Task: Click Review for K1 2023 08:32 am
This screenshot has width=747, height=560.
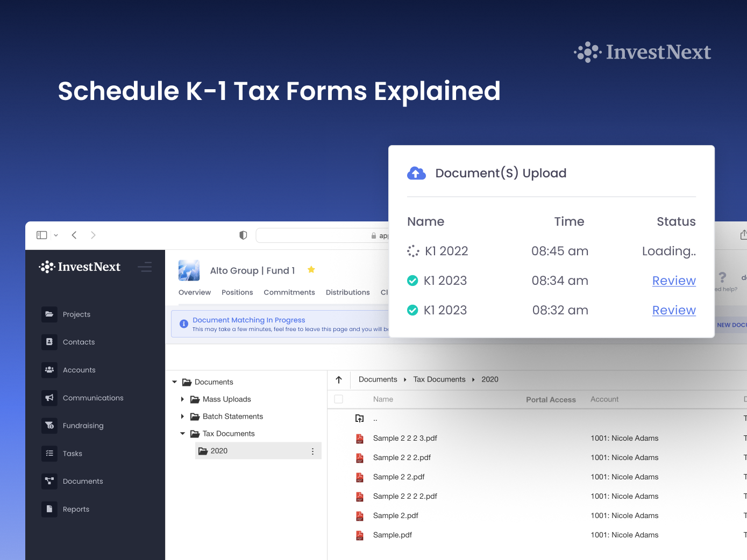Action: (674, 310)
